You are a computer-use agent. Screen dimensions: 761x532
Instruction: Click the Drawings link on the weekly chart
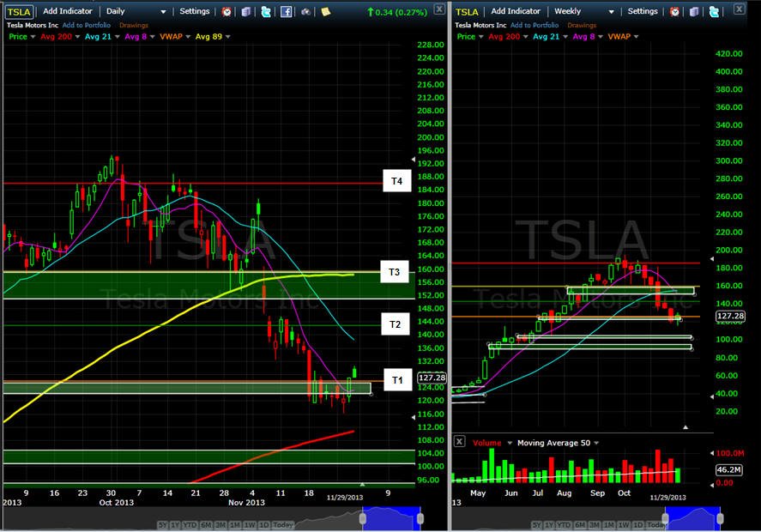click(582, 25)
